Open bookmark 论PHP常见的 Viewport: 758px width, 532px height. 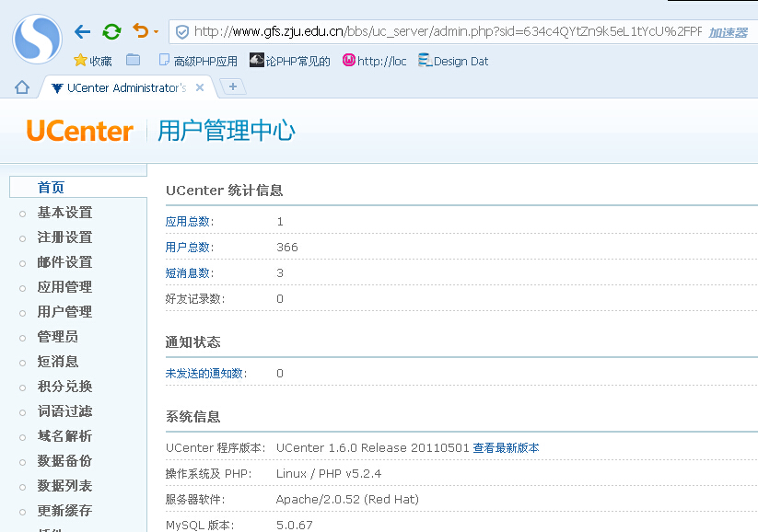(x=290, y=61)
